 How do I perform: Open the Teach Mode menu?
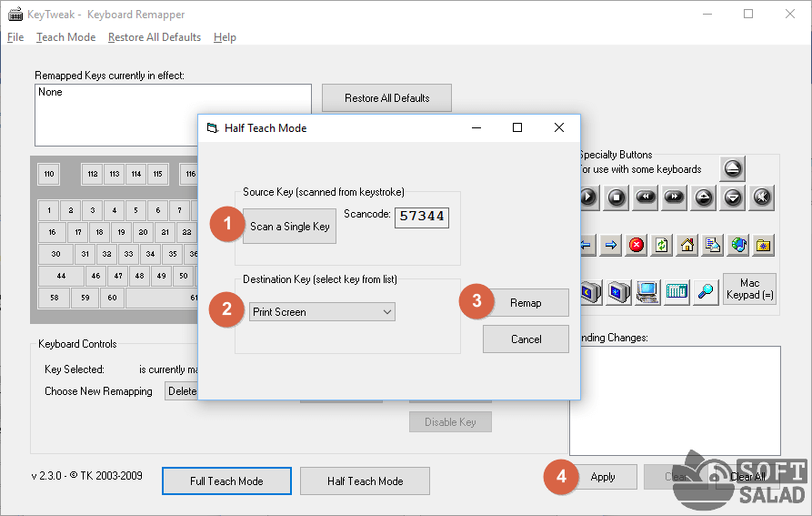point(65,37)
